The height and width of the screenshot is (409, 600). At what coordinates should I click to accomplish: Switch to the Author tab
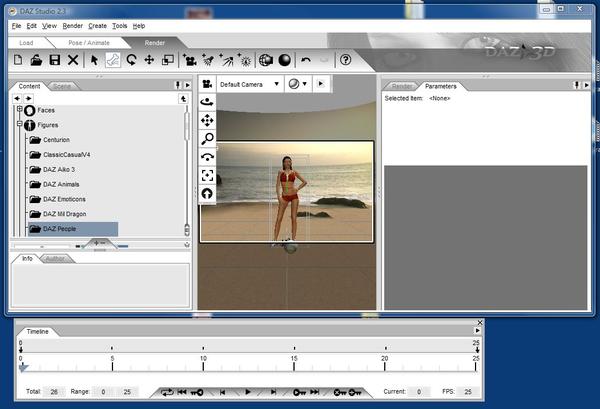[55, 259]
